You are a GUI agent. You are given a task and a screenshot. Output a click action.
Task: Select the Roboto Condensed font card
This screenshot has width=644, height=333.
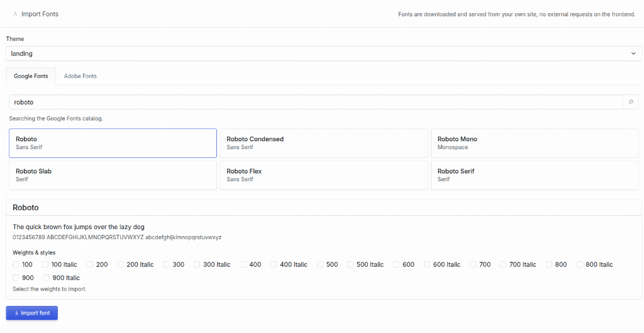point(324,143)
